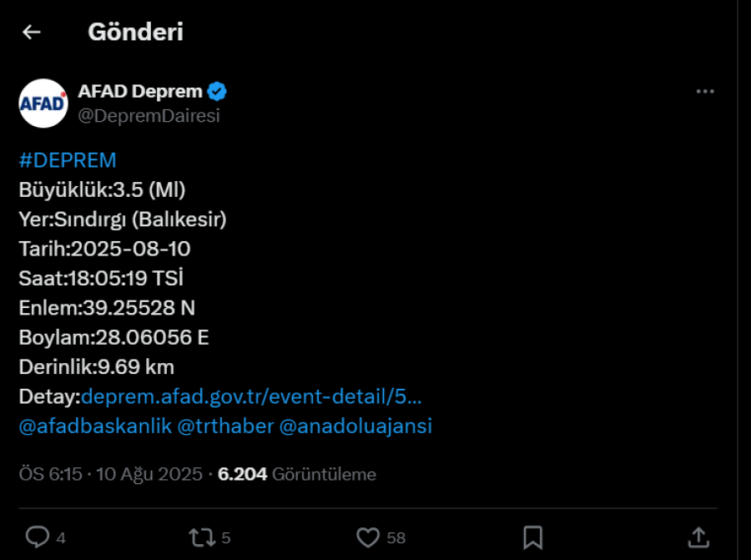This screenshot has height=560, width=751.
Task: Click the repost arrows icon
Action: [x=202, y=537]
